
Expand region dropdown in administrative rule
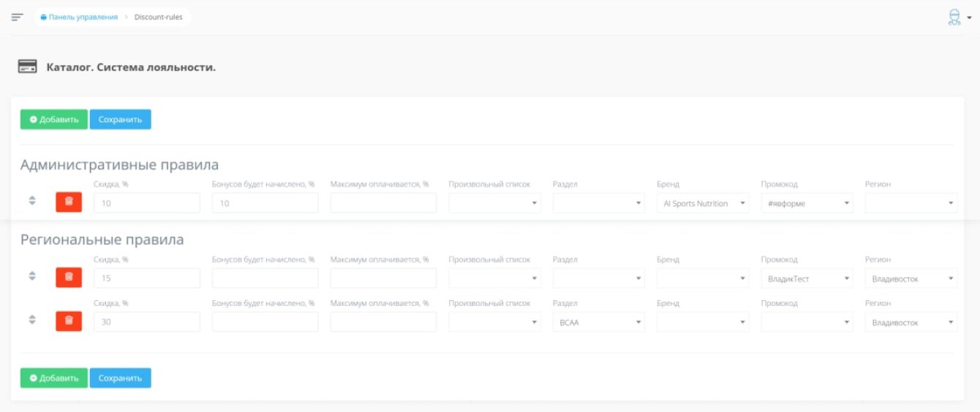pyautogui.click(x=911, y=203)
